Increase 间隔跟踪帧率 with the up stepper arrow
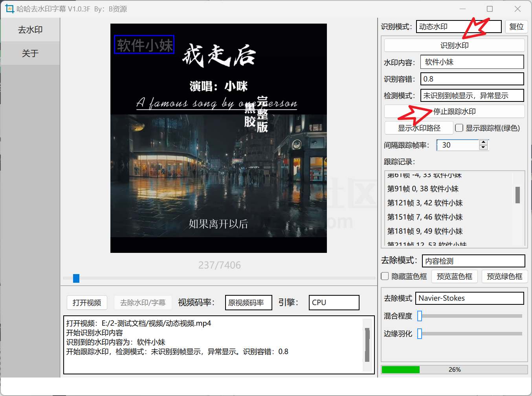The height and width of the screenshot is (396, 532). tap(483, 142)
